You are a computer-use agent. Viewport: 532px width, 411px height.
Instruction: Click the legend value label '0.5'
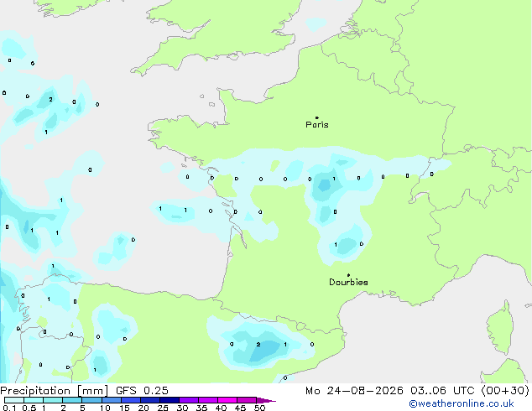coord(29,408)
